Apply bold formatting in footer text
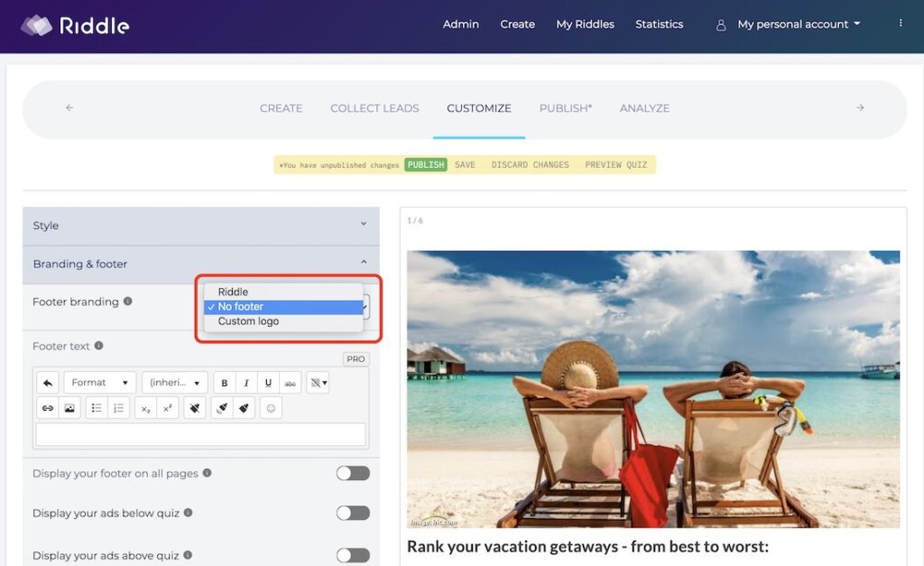 tap(224, 383)
